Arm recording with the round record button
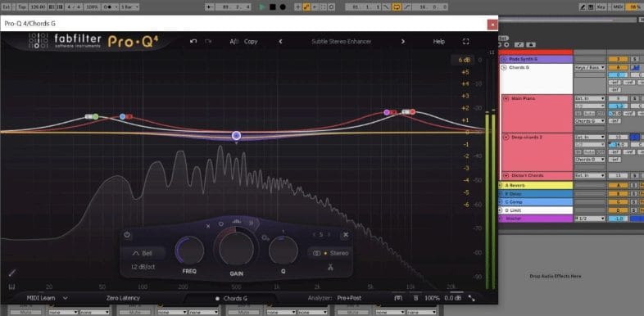 283,7
